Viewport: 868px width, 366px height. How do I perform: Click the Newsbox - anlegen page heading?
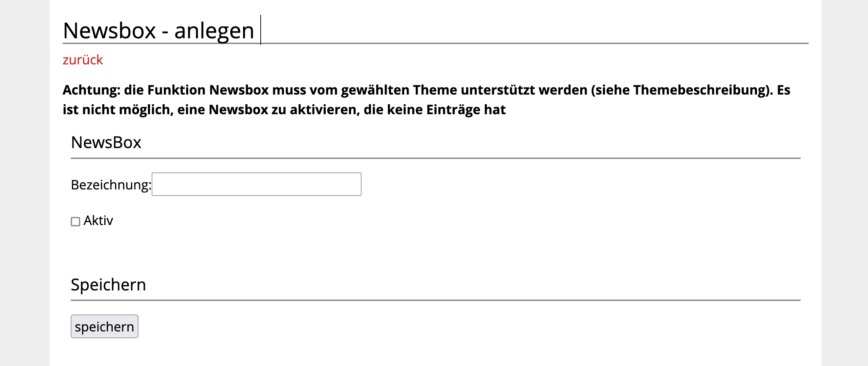[x=158, y=30]
